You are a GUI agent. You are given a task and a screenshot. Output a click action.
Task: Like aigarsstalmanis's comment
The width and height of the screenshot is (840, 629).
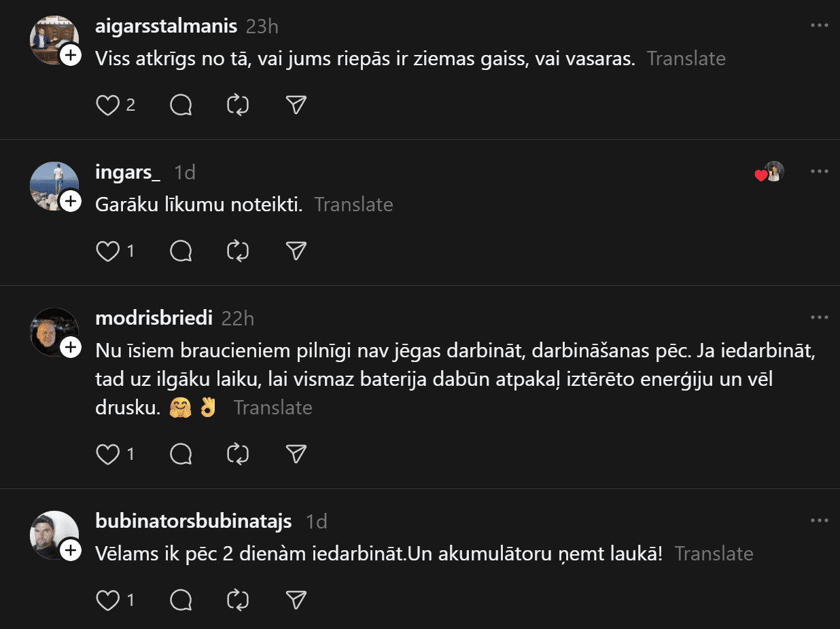tap(107, 105)
